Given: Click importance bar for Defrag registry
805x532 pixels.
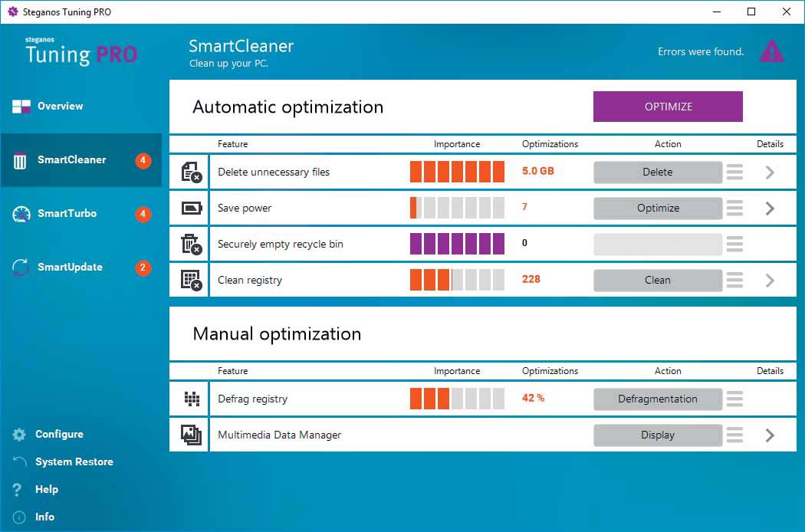Looking at the screenshot, I should (457, 399).
